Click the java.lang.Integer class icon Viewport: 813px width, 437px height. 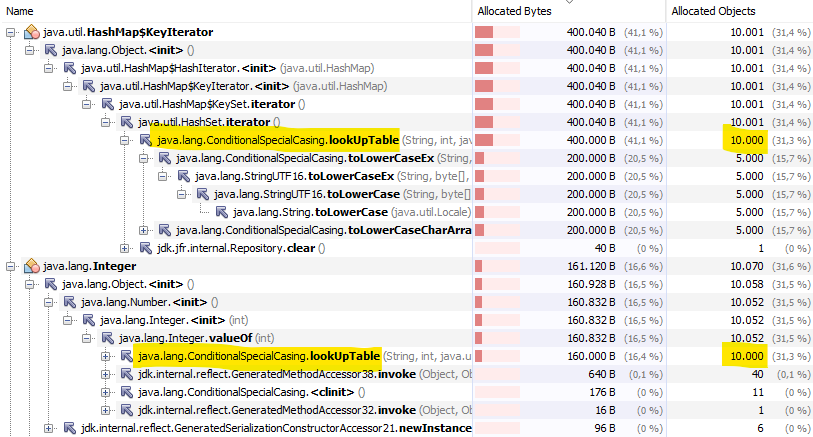click(x=30, y=266)
